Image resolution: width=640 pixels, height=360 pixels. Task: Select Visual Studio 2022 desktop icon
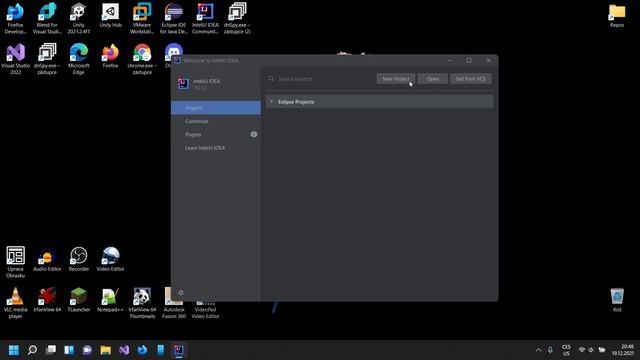click(x=16, y=59)
